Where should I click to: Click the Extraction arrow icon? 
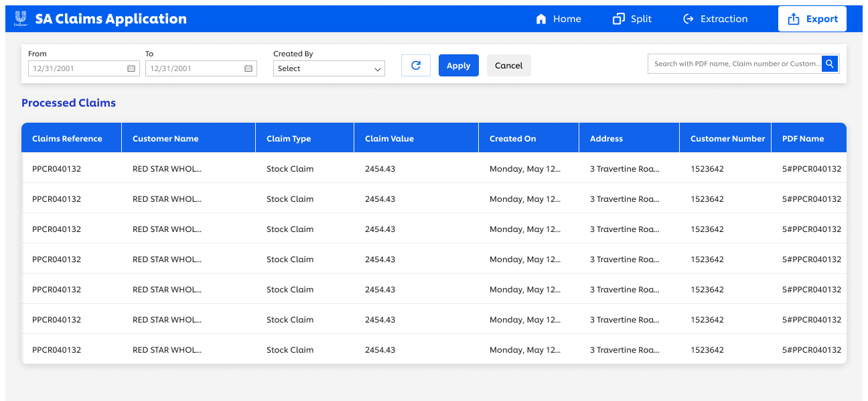(x=688, y=19)
